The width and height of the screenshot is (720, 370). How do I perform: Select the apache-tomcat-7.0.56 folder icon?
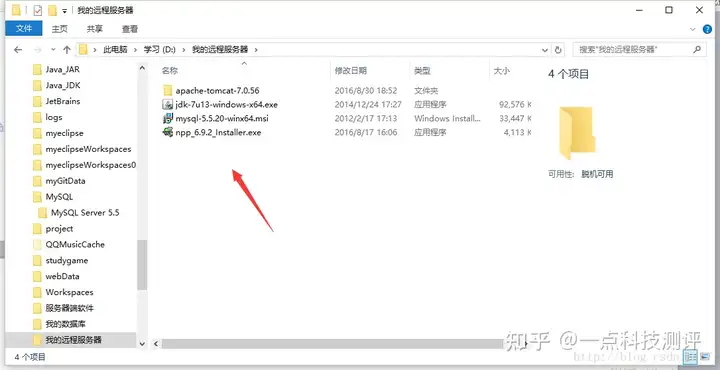(168, 90)
